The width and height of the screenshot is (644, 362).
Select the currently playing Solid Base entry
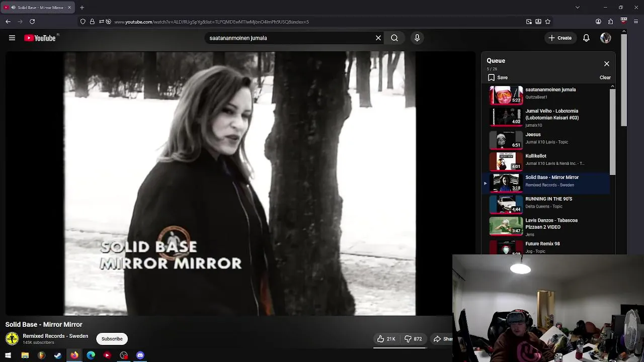pyautogui.click(x=545, y=183)
